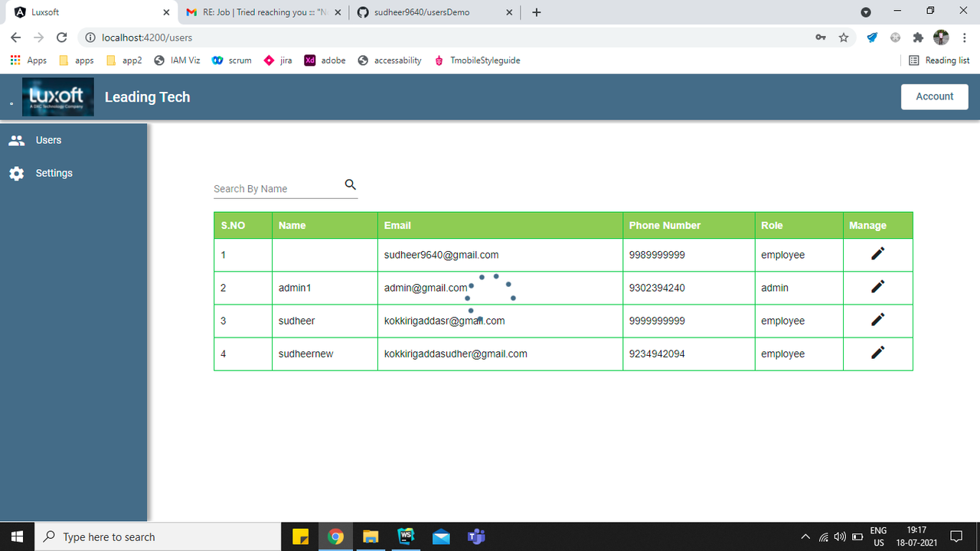Click the Leading Tech header title
980x551 pixels.
(147, 97)
